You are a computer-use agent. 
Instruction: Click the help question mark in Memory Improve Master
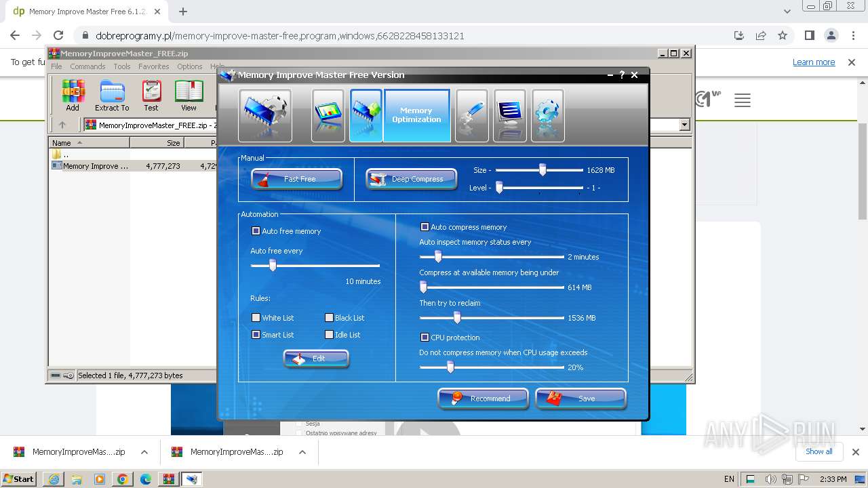622,75
